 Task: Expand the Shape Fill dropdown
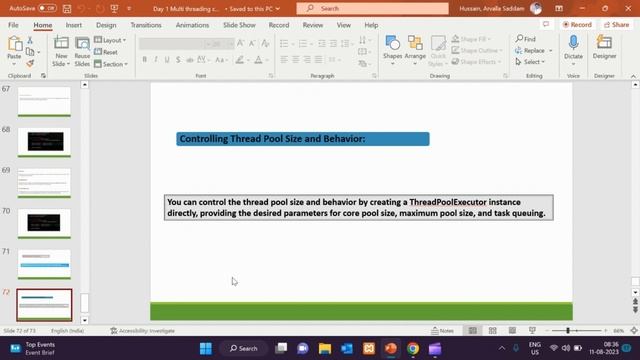[x=489, y=39]
